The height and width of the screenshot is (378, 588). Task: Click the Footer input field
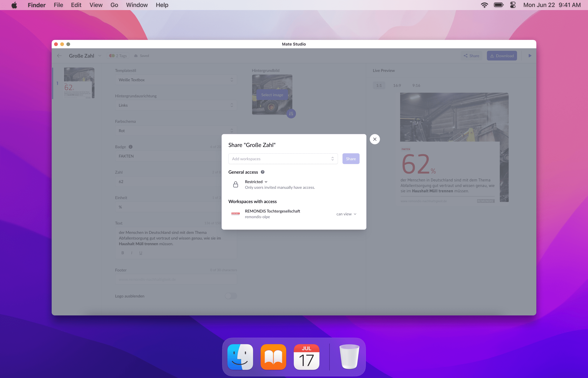click(176, 279)
